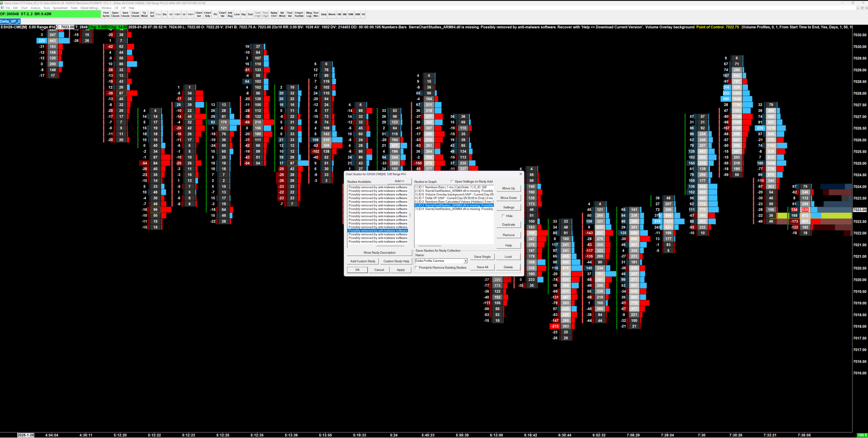The image size is (868, 438).
Task: Click the Custom Study Help button
Action: click(x=396, y=261)
